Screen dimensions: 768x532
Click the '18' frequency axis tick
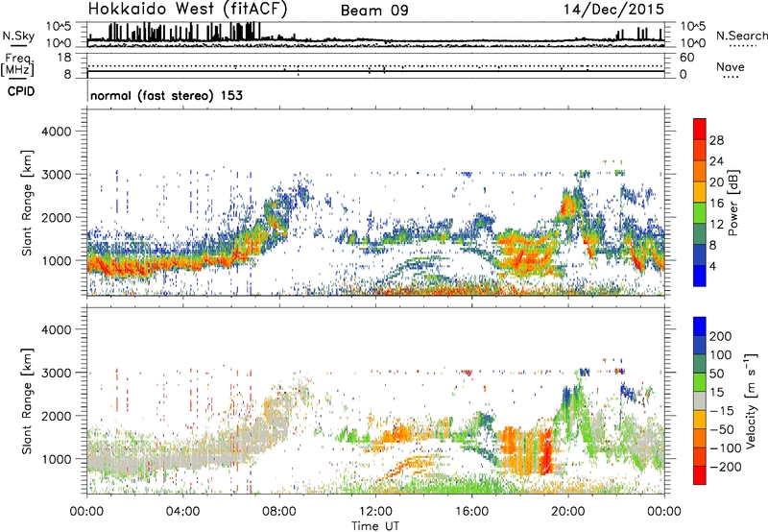click(64, 58)
